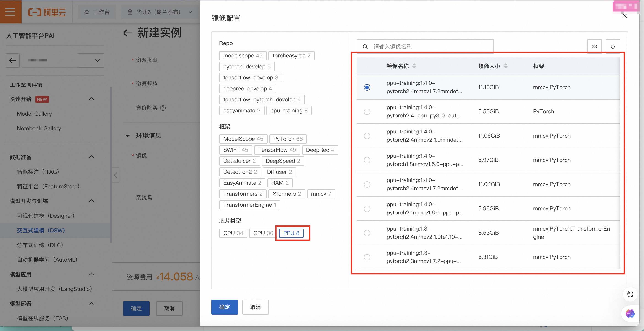The height and width of the screenshot is (331, 644).
Task: Filter by GPU 36 chip type
Action: (263, 233)
